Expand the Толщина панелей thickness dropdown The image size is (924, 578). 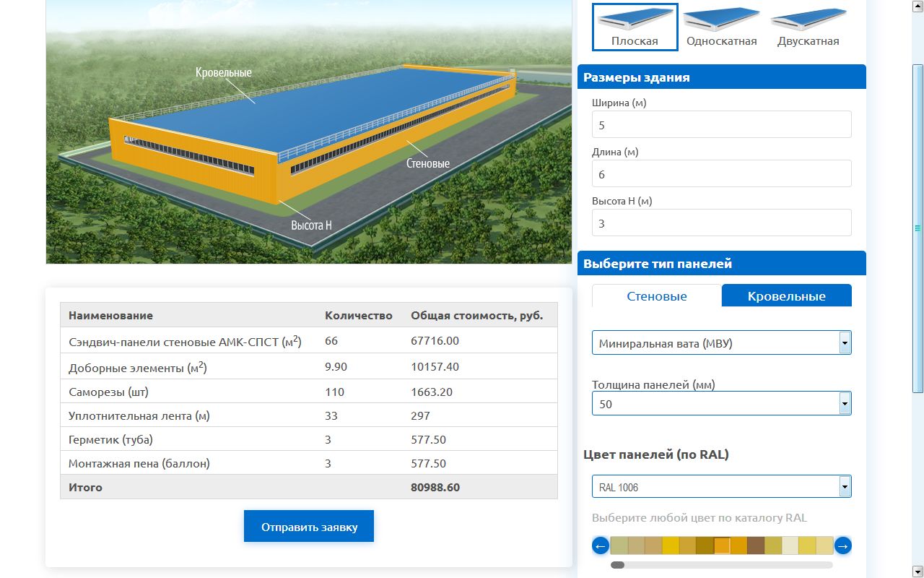click(x=845, y=404)
